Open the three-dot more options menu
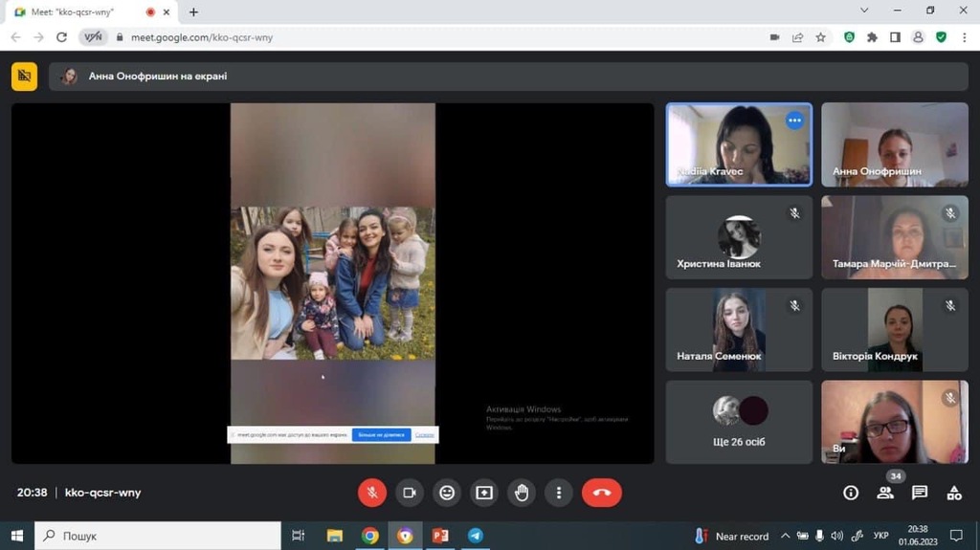 tap(559, 493)
